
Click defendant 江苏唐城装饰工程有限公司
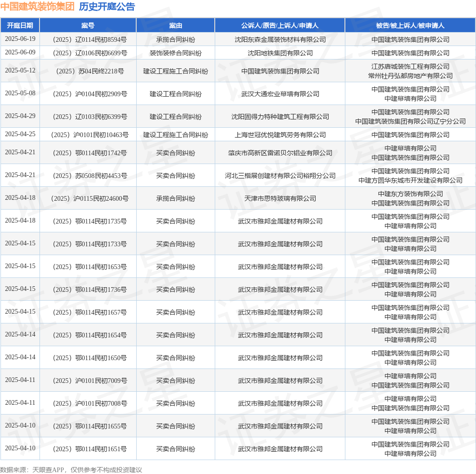(410, 66)
